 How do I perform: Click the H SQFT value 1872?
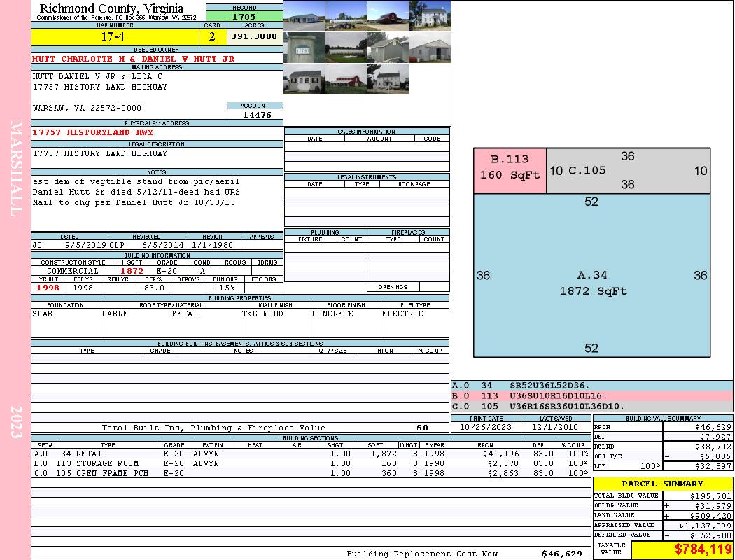tap(132, 271)
